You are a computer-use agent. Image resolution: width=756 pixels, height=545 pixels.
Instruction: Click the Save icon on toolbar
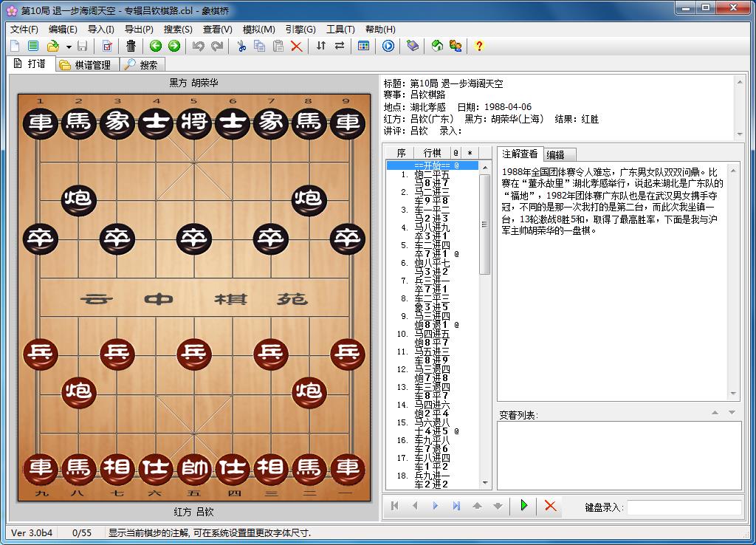[x=83, y=46]
